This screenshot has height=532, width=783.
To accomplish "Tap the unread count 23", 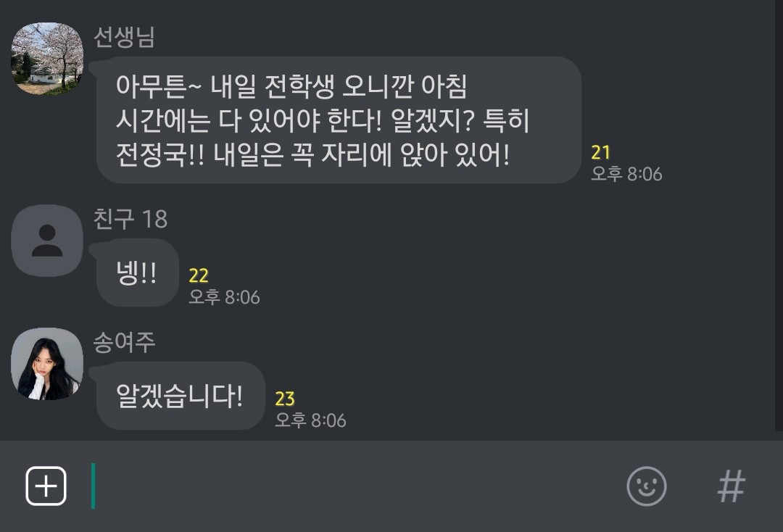I will coord(285,399).
